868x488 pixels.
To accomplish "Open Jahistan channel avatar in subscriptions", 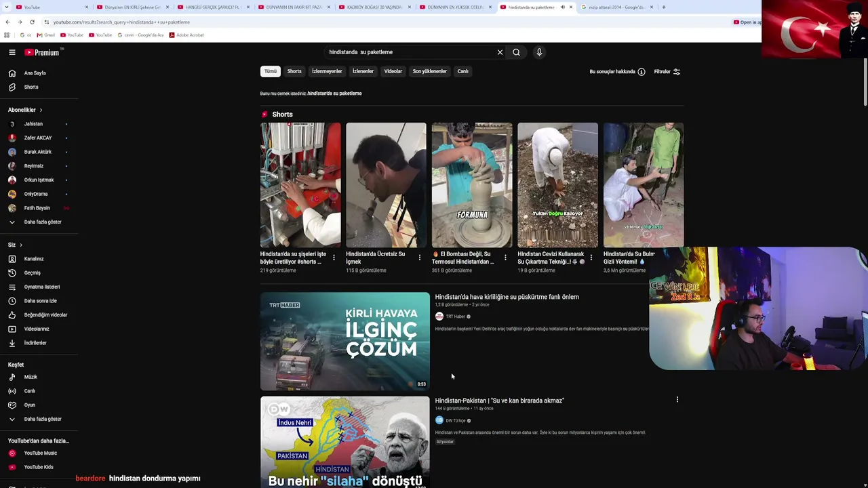I will pos(12,124).
